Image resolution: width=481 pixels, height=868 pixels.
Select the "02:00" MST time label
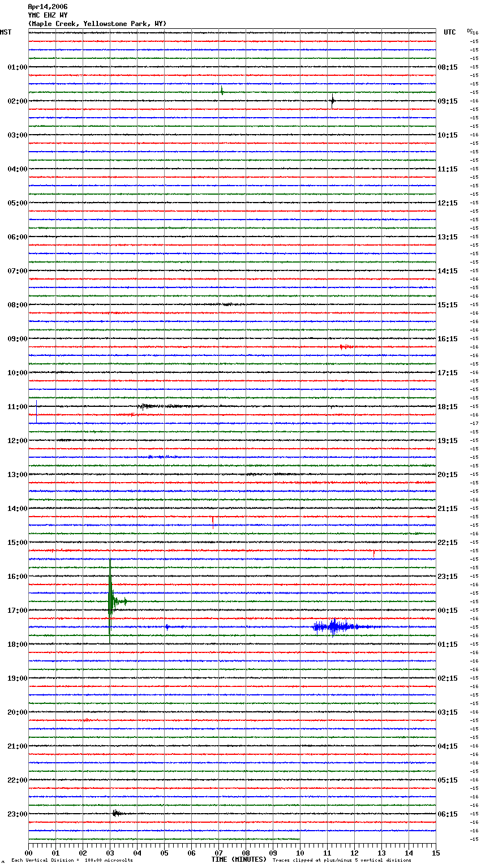click(18, 101)
